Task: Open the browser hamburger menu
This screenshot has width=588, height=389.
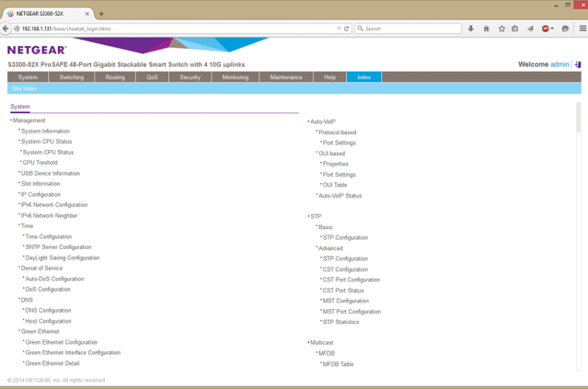Action: click(x=583, y=29)
